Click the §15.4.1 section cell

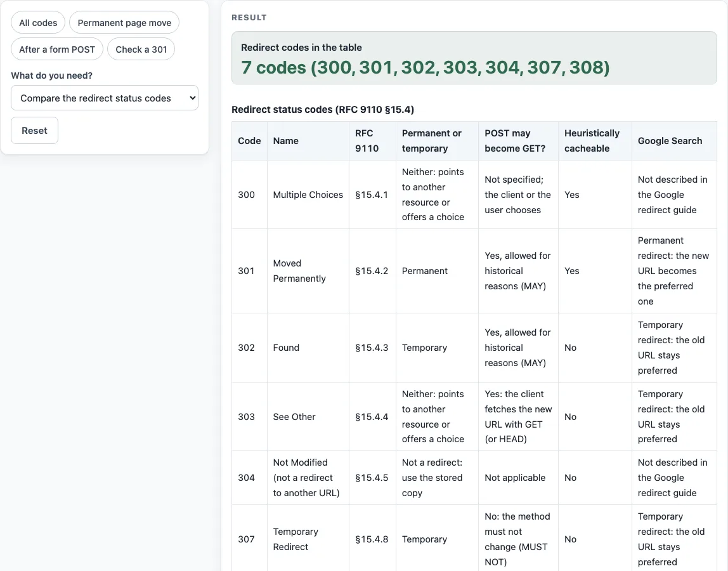(372, 195)
